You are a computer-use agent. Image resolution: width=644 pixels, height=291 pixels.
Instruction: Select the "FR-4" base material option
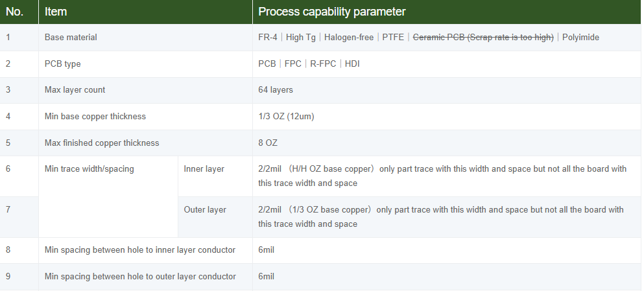(268, 38)
